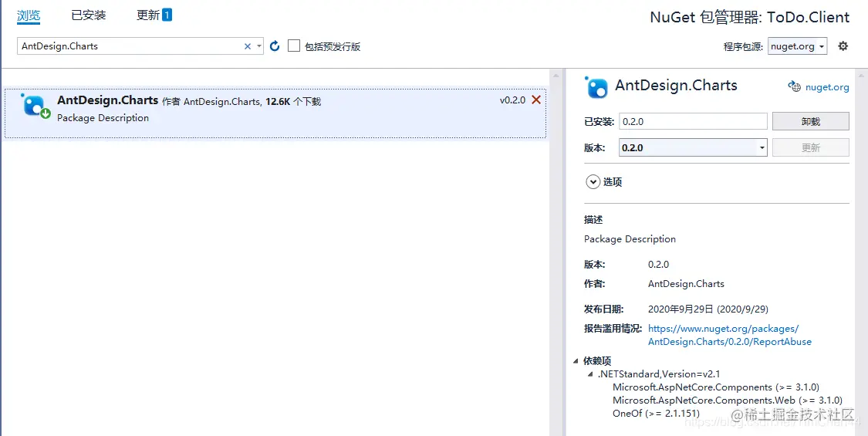Image resolution: width=868 pixels, height=436 pixels.
Task: Expand the Options (选项) section chevron
Action: click(593, 181)
